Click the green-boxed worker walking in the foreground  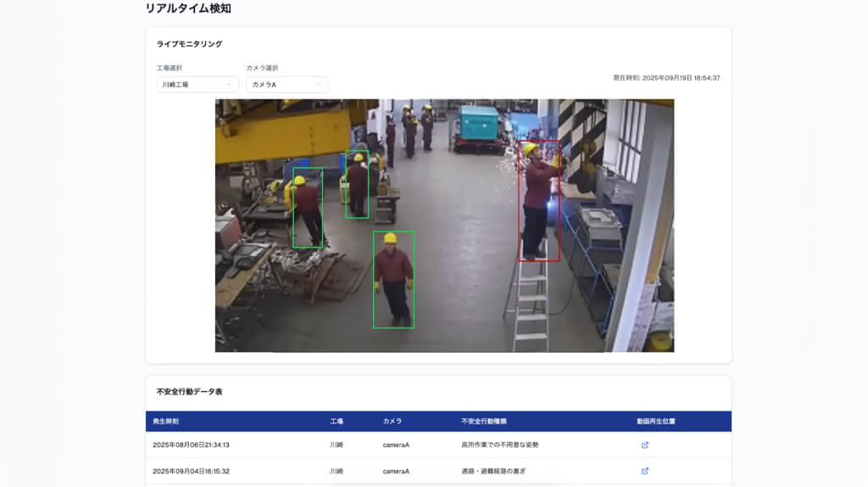393,279
